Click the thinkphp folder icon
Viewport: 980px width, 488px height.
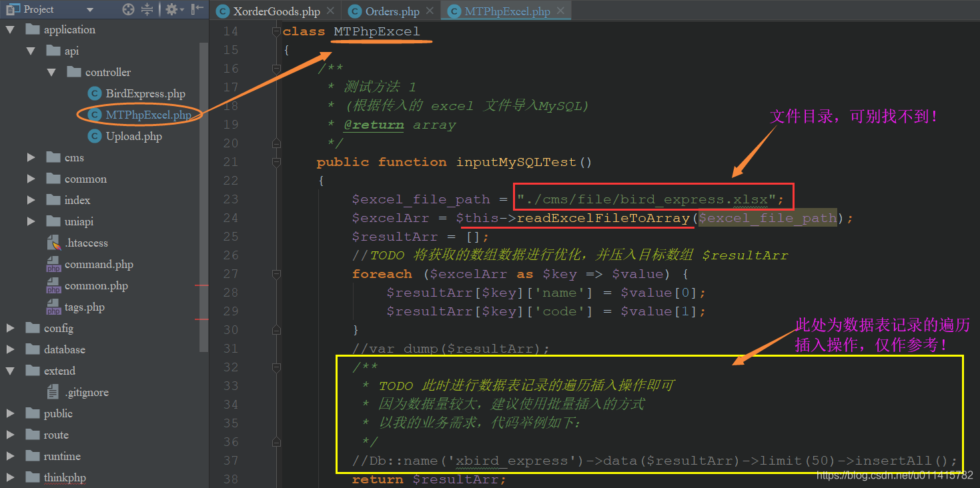(32, 477)
